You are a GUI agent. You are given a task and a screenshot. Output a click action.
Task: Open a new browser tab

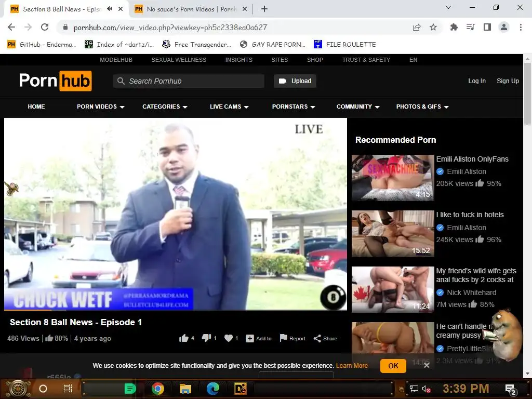pos(264,9)
